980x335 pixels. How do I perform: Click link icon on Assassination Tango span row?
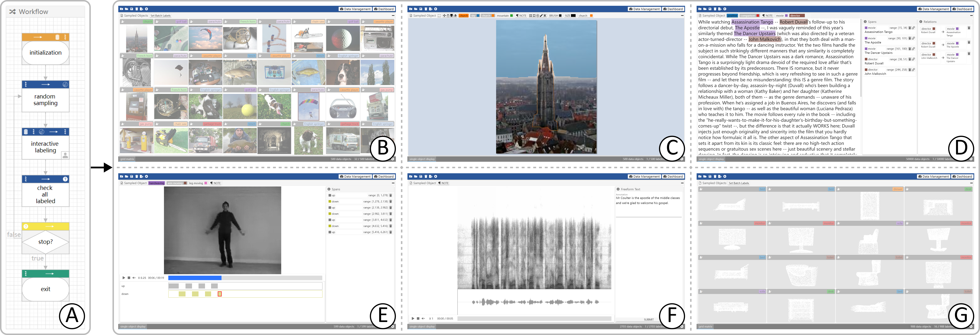click(913, 28)
